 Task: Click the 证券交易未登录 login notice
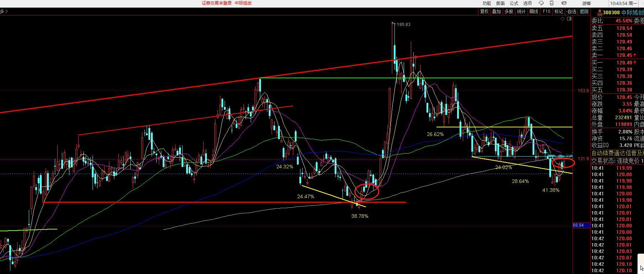click(x=217, y=3)
